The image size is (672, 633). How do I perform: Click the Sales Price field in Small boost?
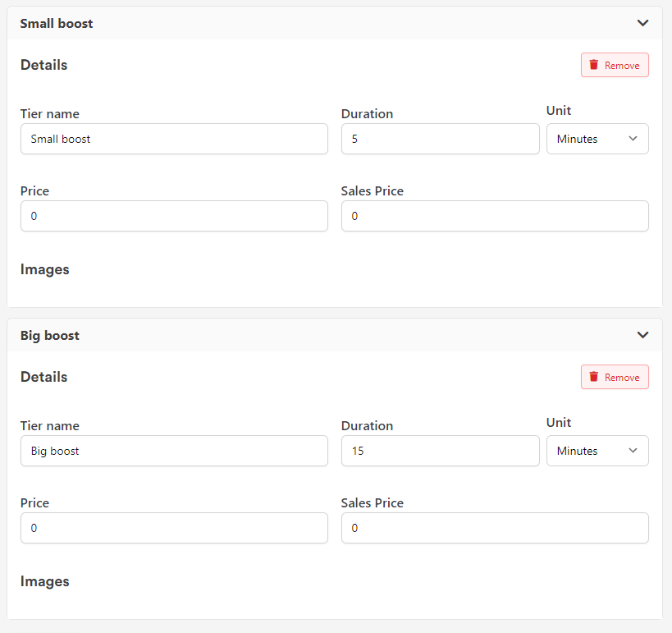[495, 216]
